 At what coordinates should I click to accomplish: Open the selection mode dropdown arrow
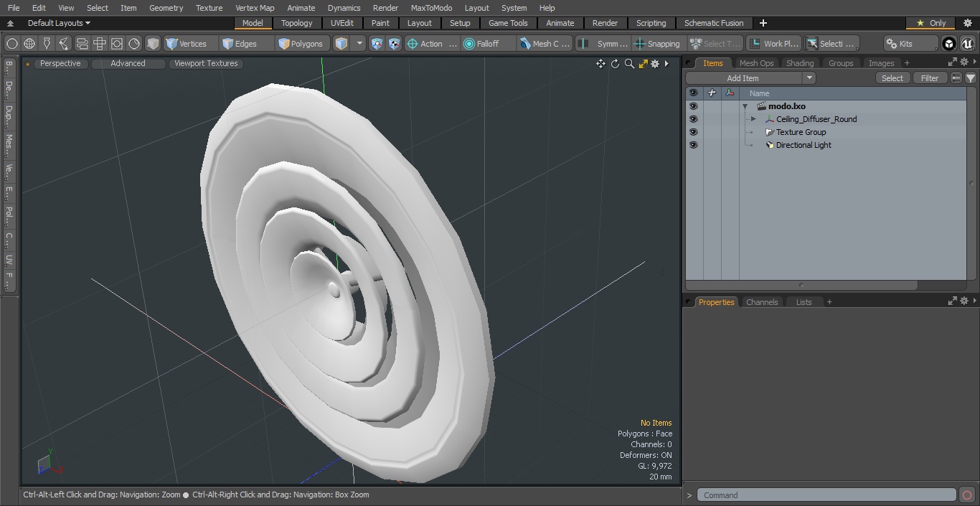click(360, 44)
